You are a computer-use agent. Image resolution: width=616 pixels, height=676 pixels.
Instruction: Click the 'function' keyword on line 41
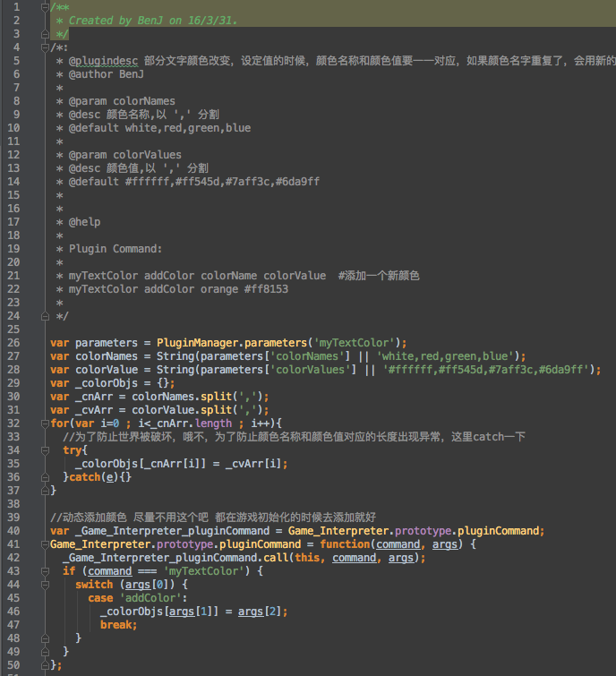click(x=345, y=544)
